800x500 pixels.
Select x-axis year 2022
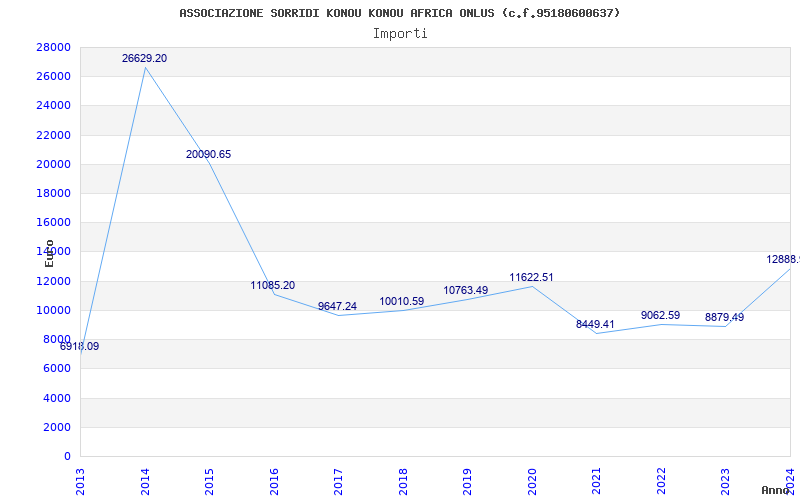661,482
